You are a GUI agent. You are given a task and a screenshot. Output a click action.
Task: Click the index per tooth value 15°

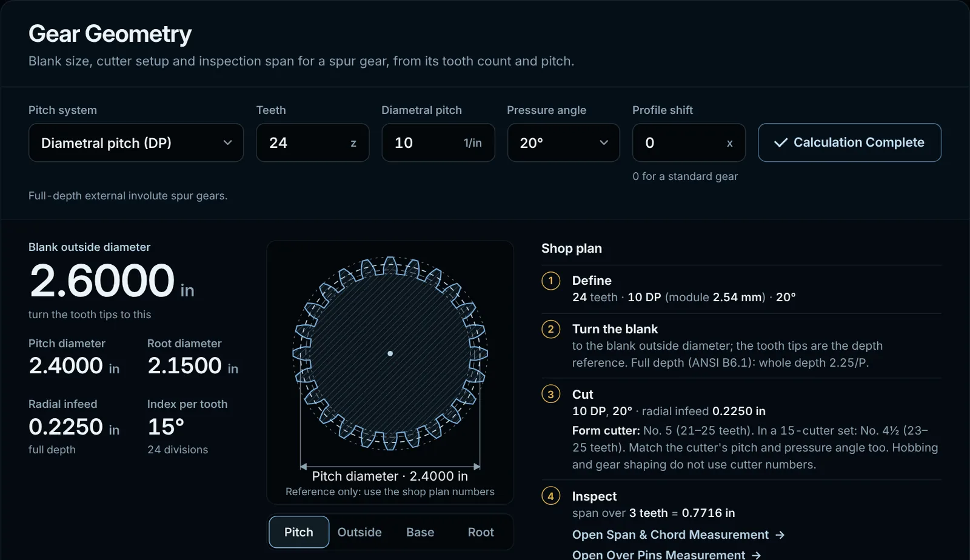tap(166, 427)
